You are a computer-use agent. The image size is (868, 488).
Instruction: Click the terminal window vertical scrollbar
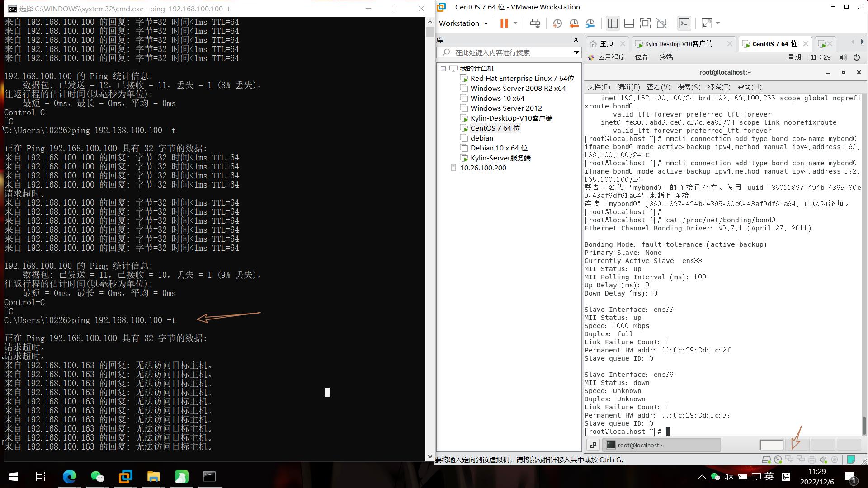(864, 425)
